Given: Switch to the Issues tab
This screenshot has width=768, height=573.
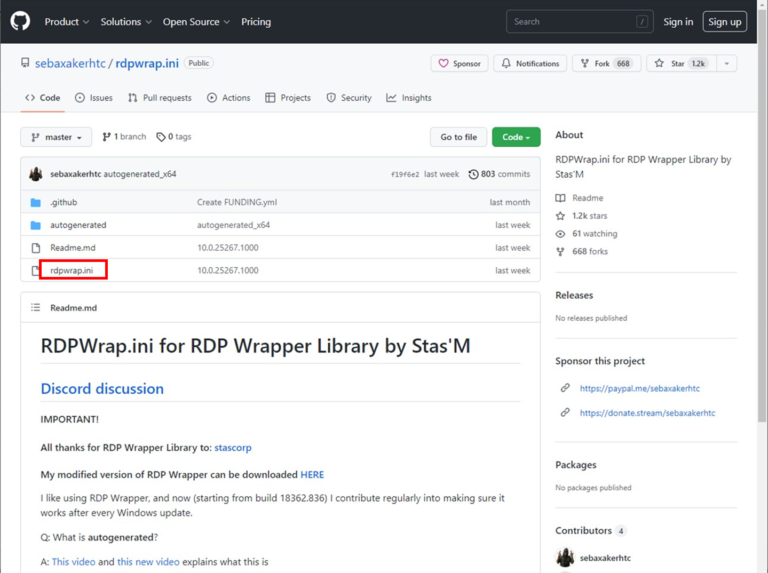Looking at the screenshot, I should (x=93, y=98).
